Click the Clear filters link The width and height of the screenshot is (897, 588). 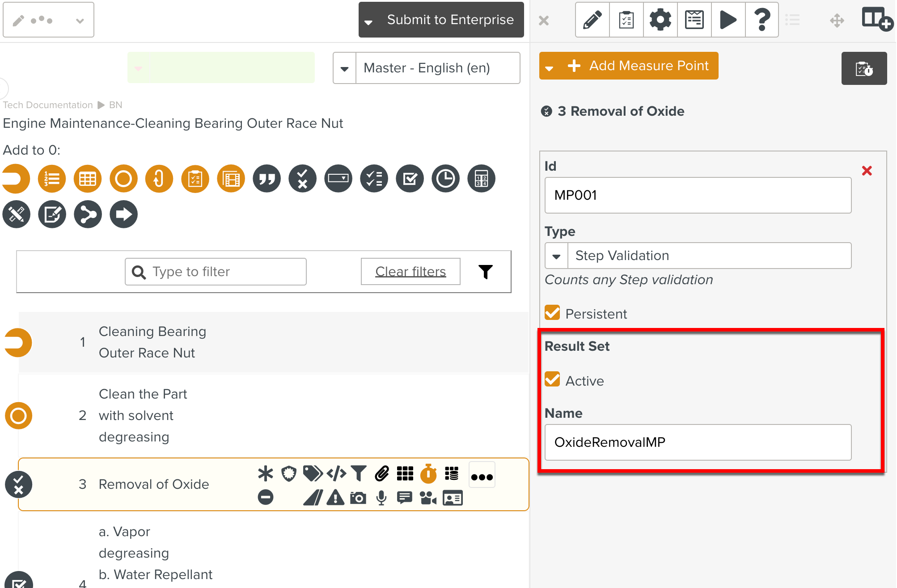pos(410,272)
